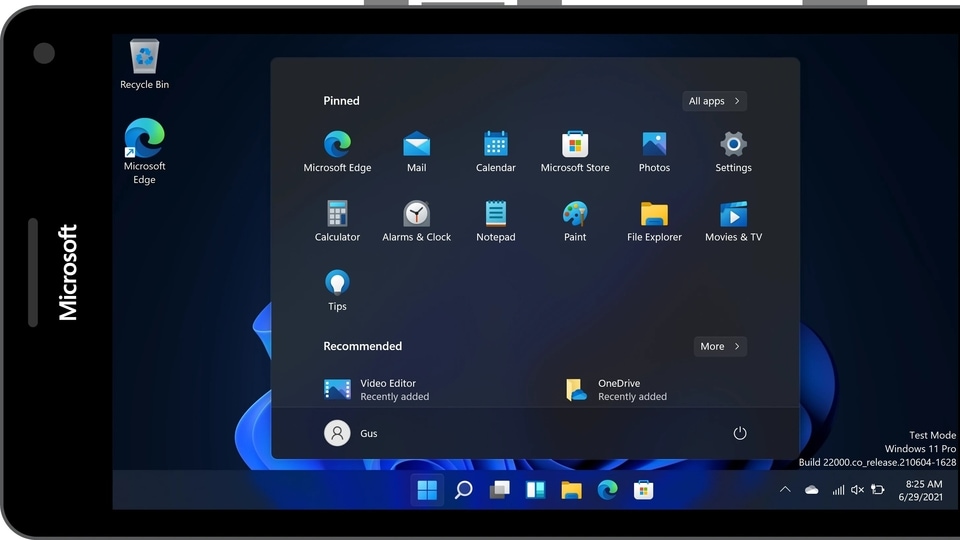Image resolution: width=960 pixels, height=540 pixels.
Task: Open Microsoft Edge from pinned apps
Action: point(337,152)
